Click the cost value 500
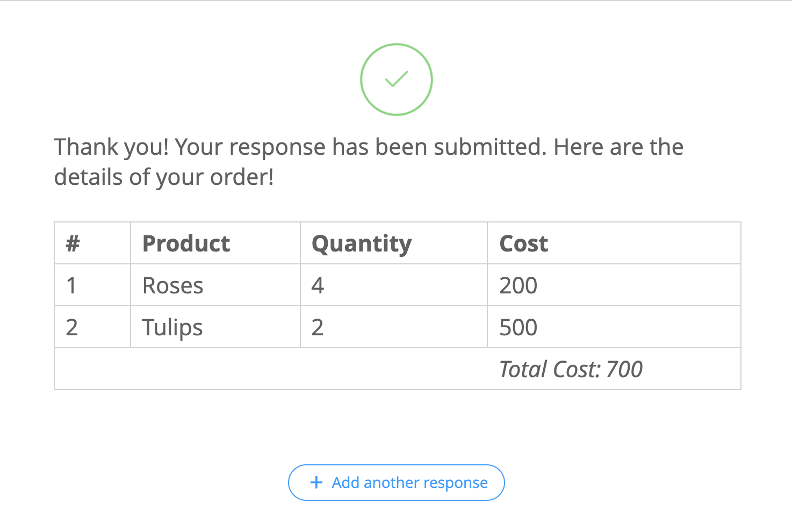 coord(518,327)
